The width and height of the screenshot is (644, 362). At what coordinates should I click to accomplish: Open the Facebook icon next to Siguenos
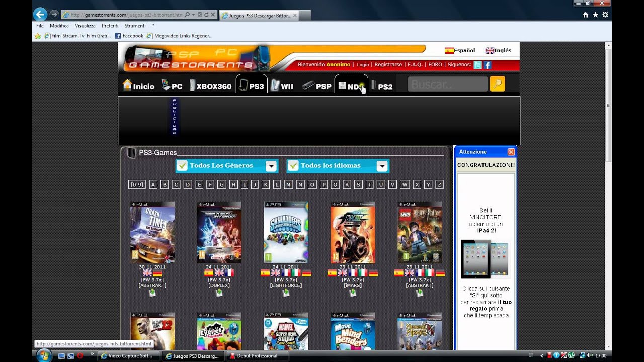487,65
